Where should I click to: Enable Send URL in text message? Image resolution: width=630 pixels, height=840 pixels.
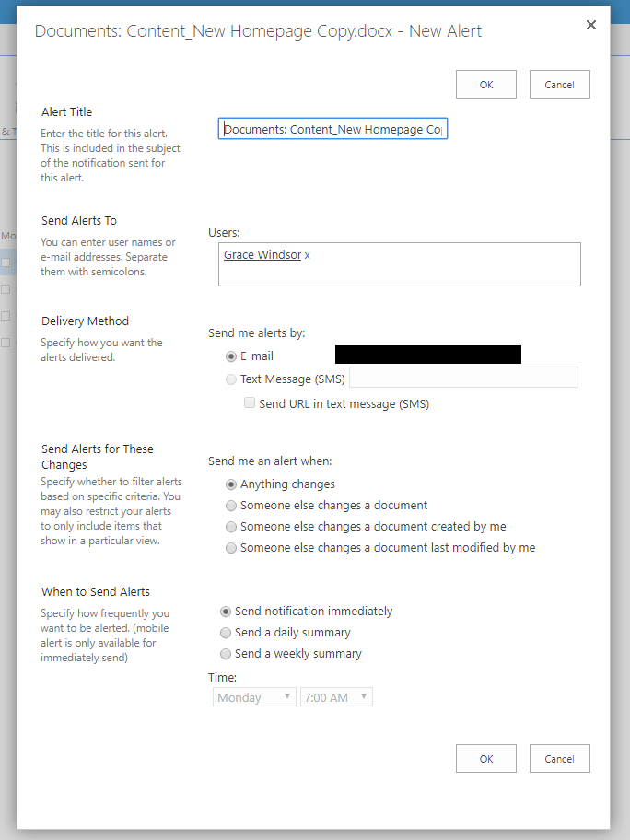coord(249,403)
